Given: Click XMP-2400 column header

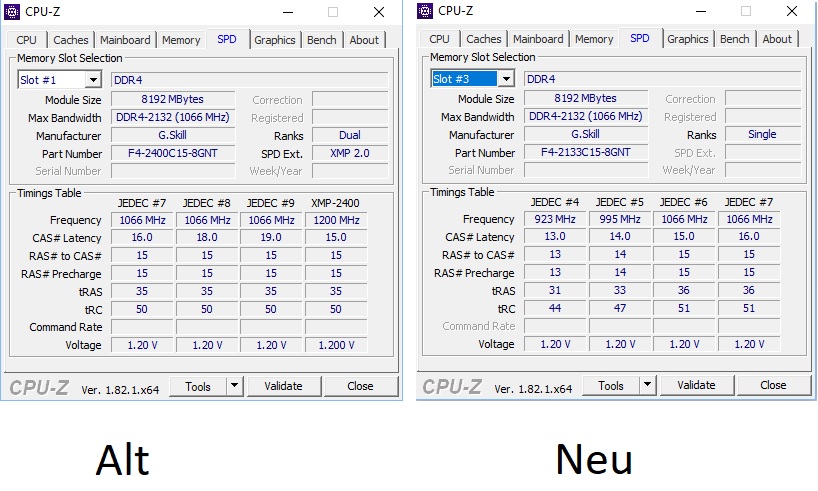Looking at the screenshot, I should [x=335, y=203].
